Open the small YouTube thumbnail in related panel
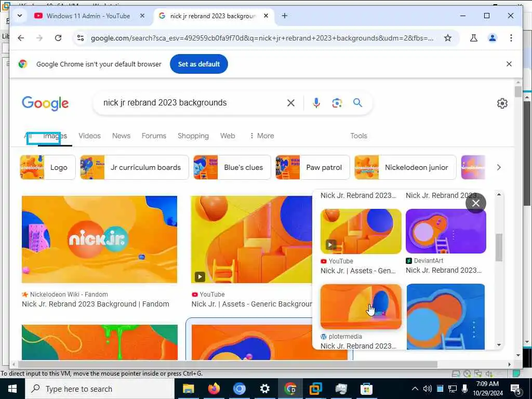The height and width of the screenshot is (399, 532). (361, 231)
